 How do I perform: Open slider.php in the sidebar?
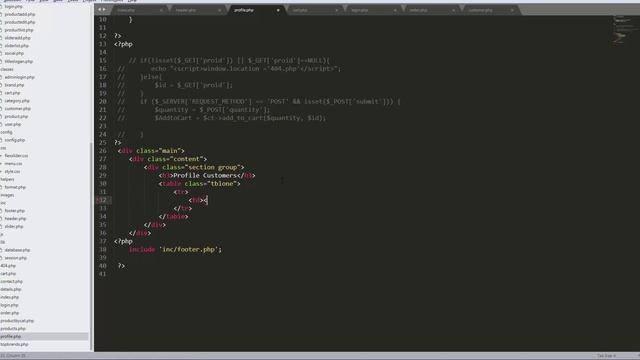[x=14, y=227]
